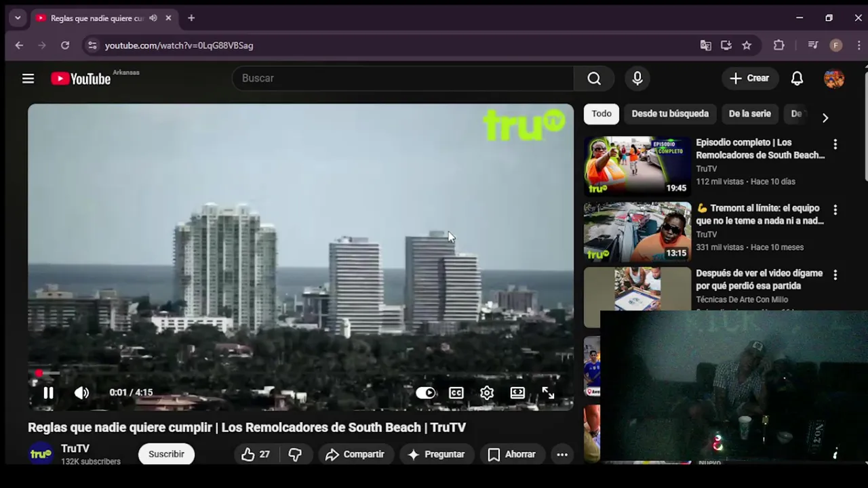Bookmark this page with star
This screenshot has width=868, height=488.
point(747,45)
